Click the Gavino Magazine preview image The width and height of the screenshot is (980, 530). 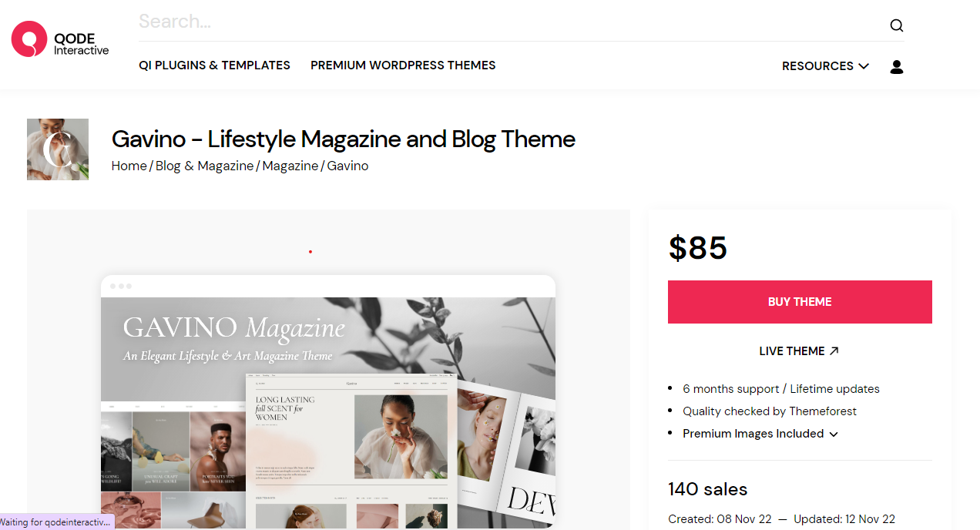[328, 401]
